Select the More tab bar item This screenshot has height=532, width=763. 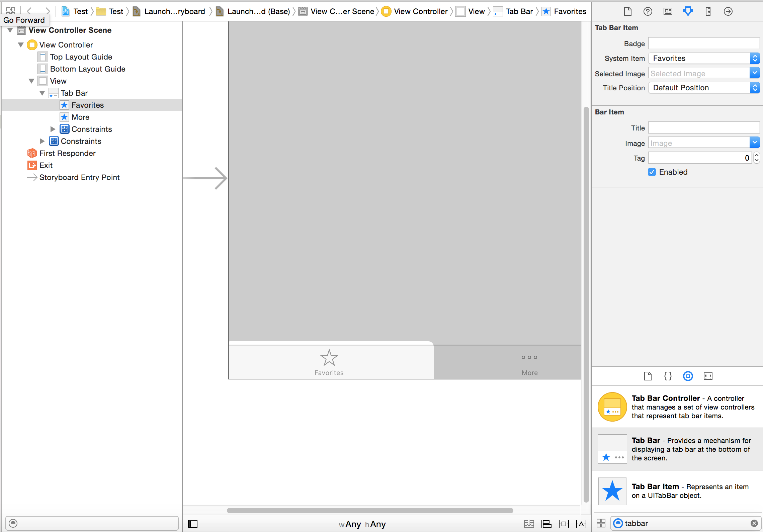pos(81,117)
